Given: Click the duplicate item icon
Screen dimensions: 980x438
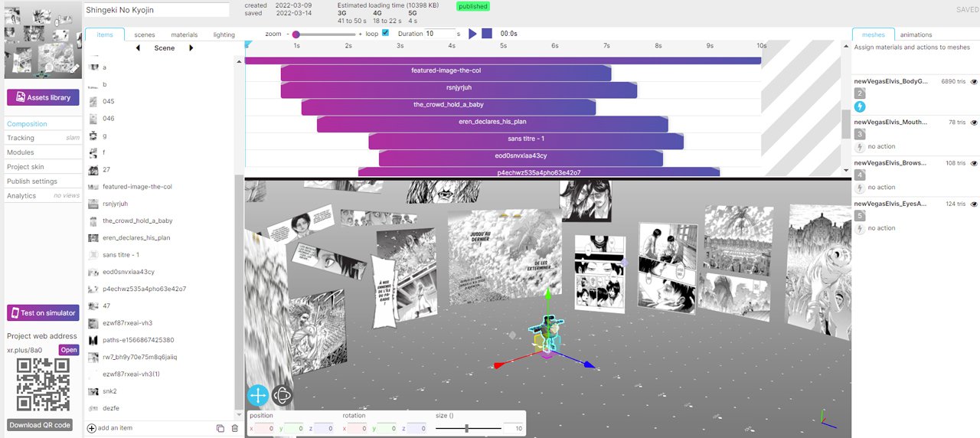Looking at the screenshot, I should (220, 428).
